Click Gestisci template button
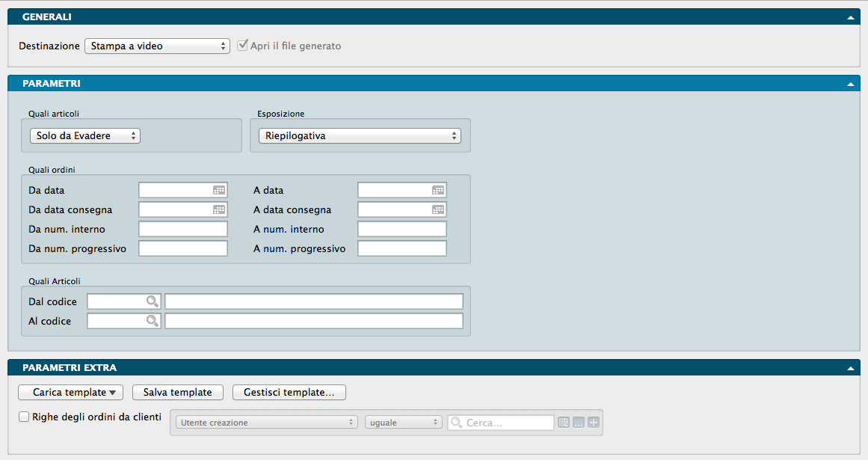Image resolution: width=868 pixels, height=460 pixels. coord(289,393)
